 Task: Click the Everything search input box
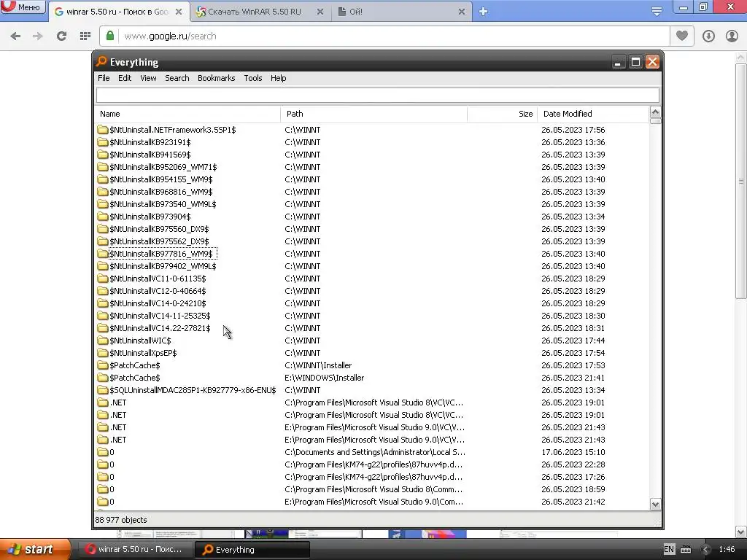click(x=378, y=96)
